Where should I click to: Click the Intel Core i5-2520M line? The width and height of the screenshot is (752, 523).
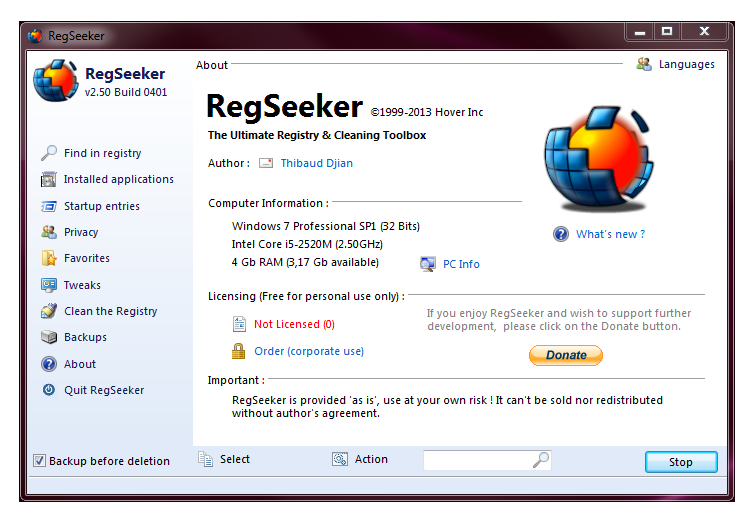(307, 244)
